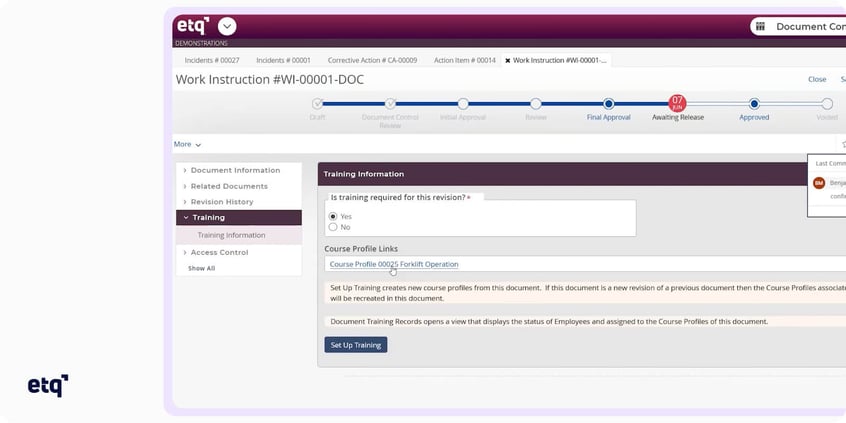Open the round dropdown next to ETQ logo
846x423 pixels.
pos(227,26)
